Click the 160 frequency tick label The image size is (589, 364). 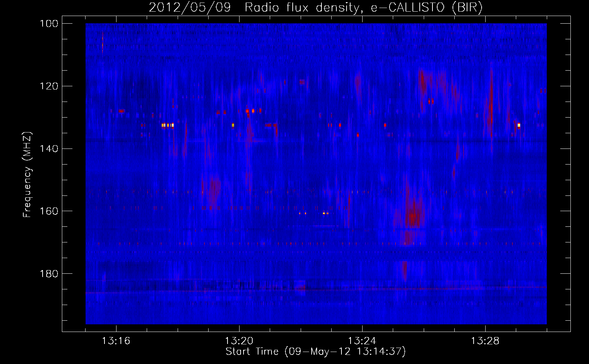click(49, 211)
